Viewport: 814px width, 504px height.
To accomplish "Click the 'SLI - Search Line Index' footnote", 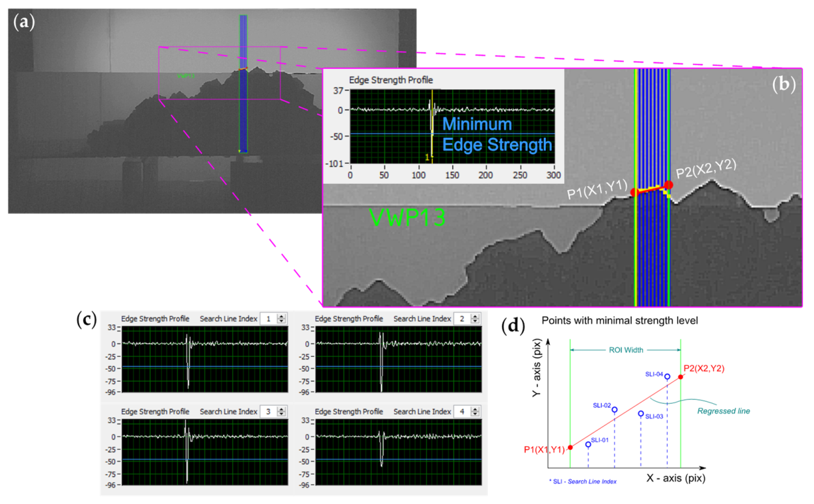I will (582, 481).
